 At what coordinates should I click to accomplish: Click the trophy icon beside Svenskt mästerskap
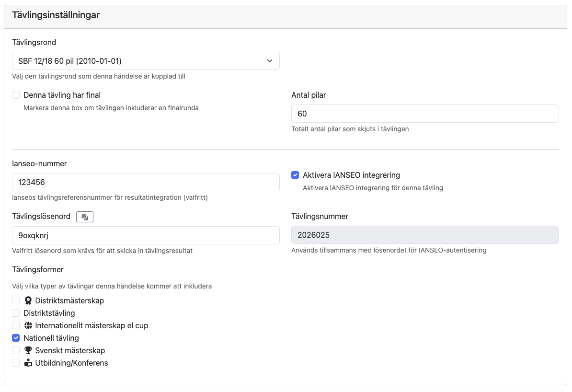28,351
